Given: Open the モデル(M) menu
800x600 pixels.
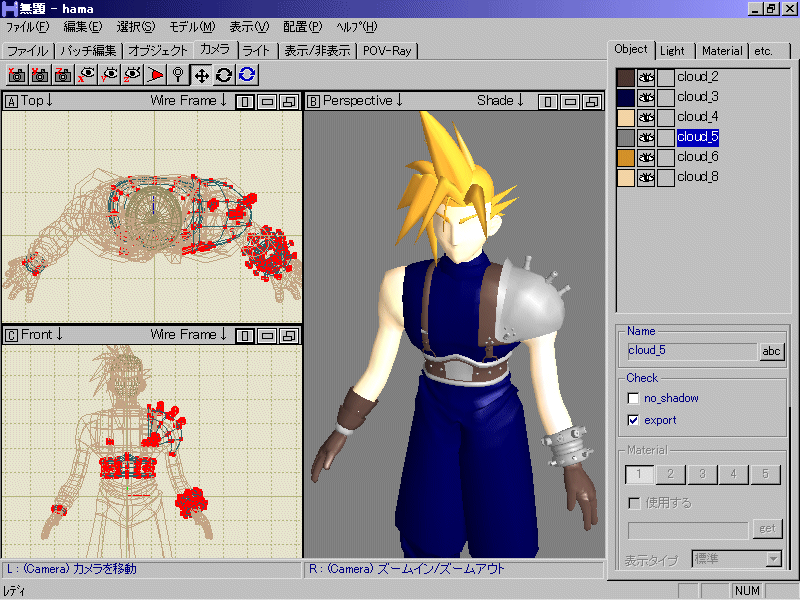Looking at the screenshot, I should pyautogui.click(x=192, y=27).
